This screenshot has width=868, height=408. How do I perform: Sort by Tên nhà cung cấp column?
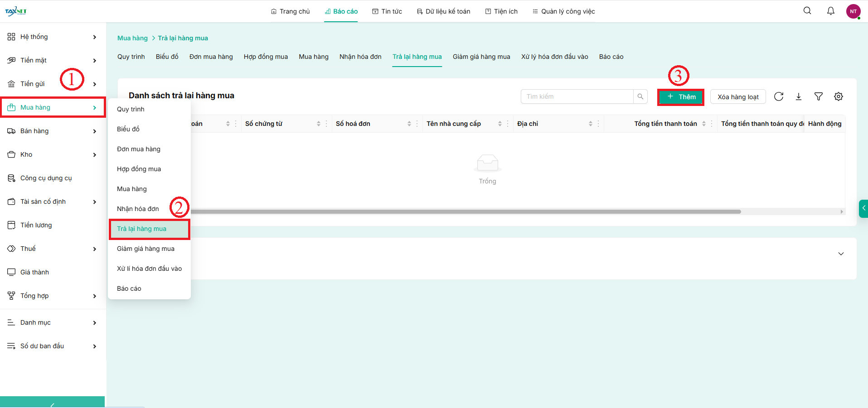499,124
